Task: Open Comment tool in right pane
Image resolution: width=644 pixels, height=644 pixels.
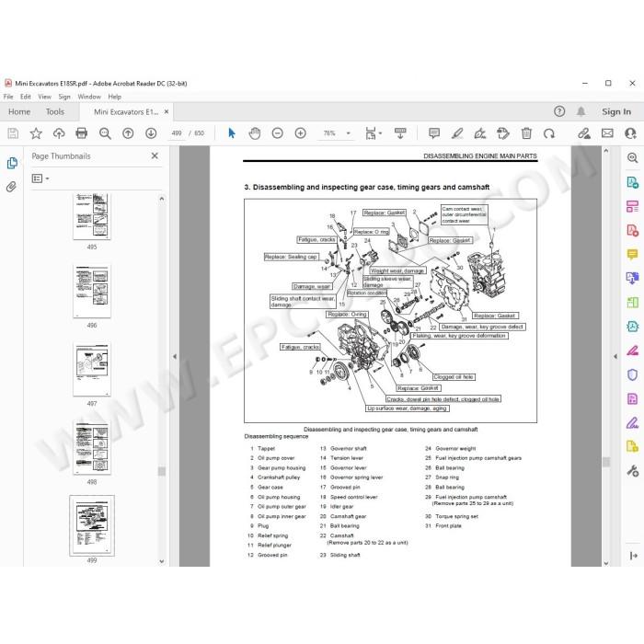Action: coord(633,254)
